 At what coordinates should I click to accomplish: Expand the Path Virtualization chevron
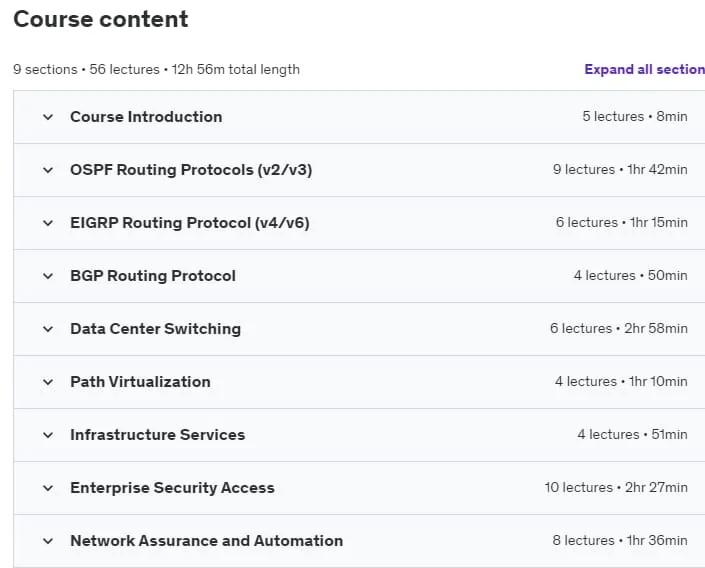[x=48, y=382]
